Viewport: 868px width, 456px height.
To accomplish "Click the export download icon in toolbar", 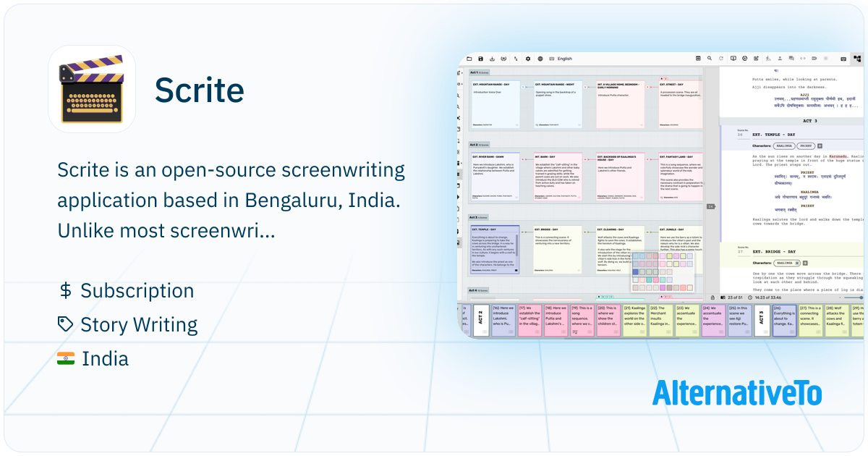I will [x=492, y=59].
